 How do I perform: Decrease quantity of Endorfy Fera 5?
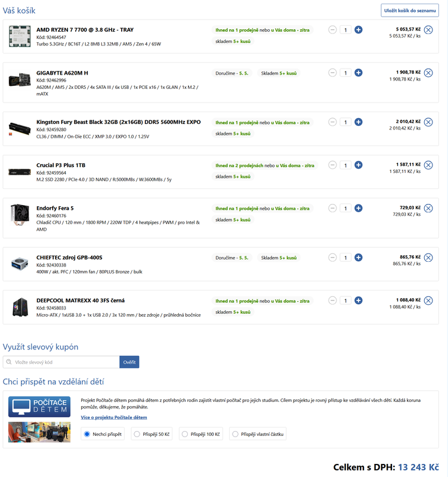click(332, 208)
